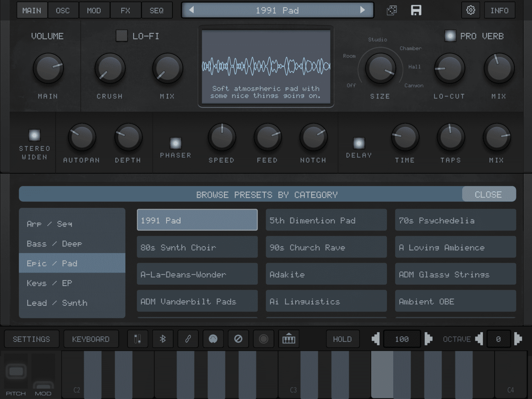Load the ADM Vanderbilt Pads preset
This screenshot has width=532, height=399.
coord(197,301)
